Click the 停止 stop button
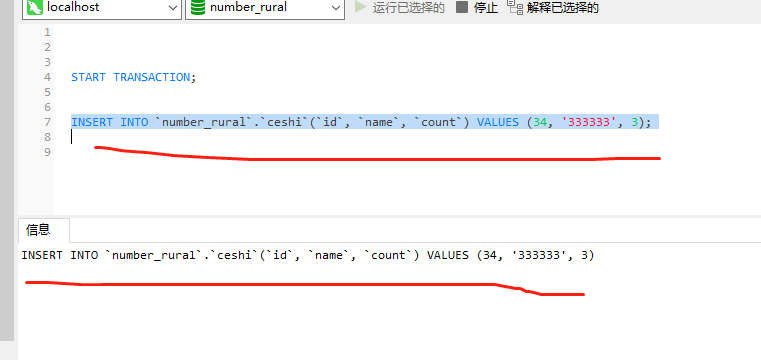Screen dimensions: 761x360 (477, 7)
